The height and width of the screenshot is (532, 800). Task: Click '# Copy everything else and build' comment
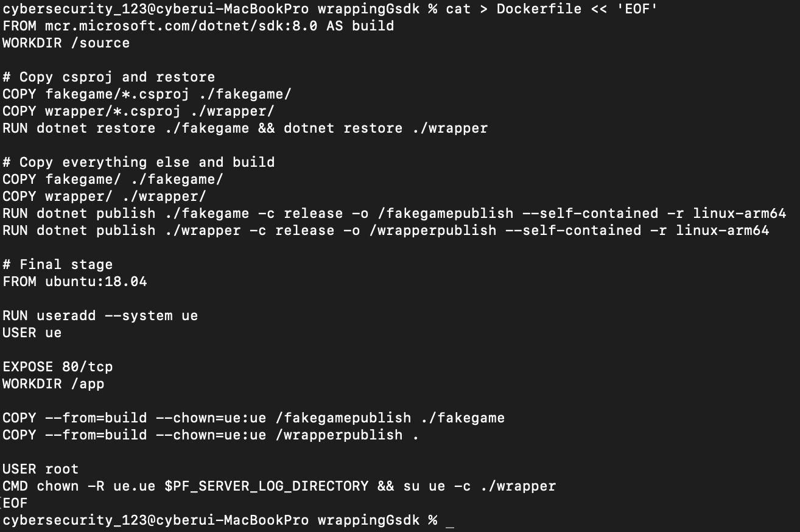coord(139,163)
